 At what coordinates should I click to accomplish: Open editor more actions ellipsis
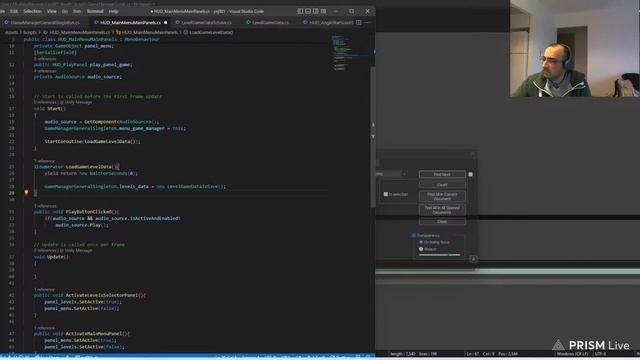click(367, 22)
